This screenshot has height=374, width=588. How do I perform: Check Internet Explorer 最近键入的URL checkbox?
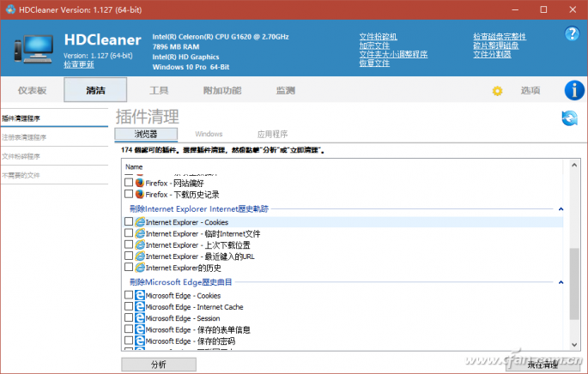(129, 256)
